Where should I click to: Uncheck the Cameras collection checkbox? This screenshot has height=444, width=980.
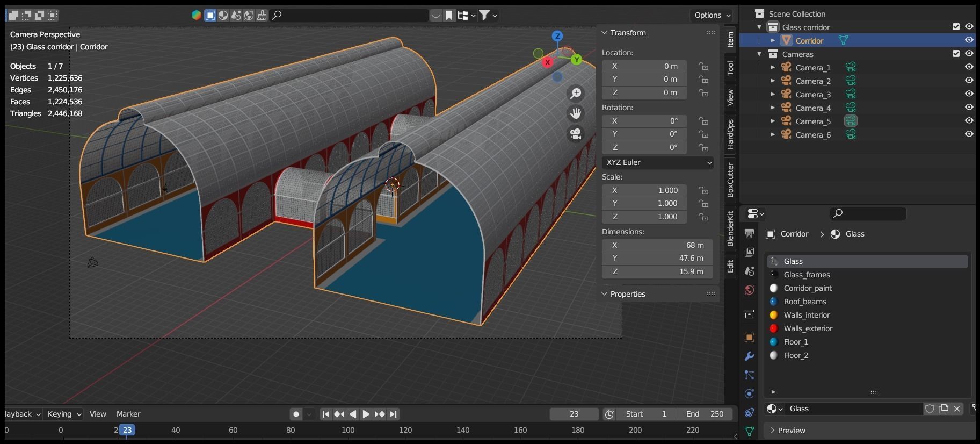(956, 53)
